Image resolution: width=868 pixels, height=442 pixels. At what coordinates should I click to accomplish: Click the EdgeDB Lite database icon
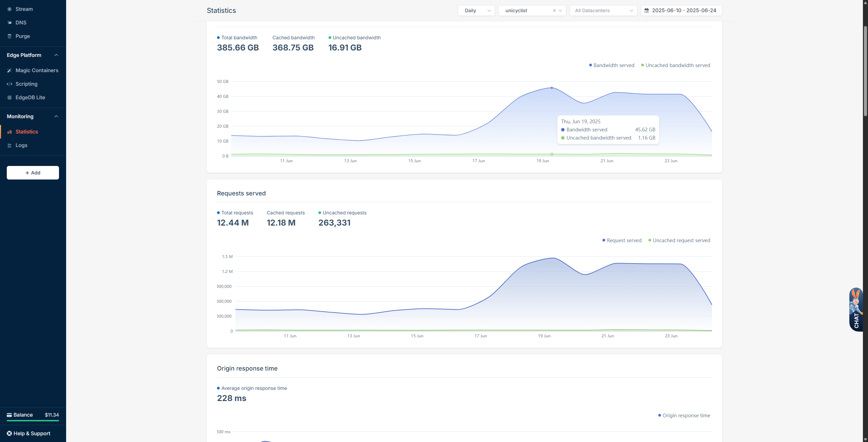click(x=9, y=98)
